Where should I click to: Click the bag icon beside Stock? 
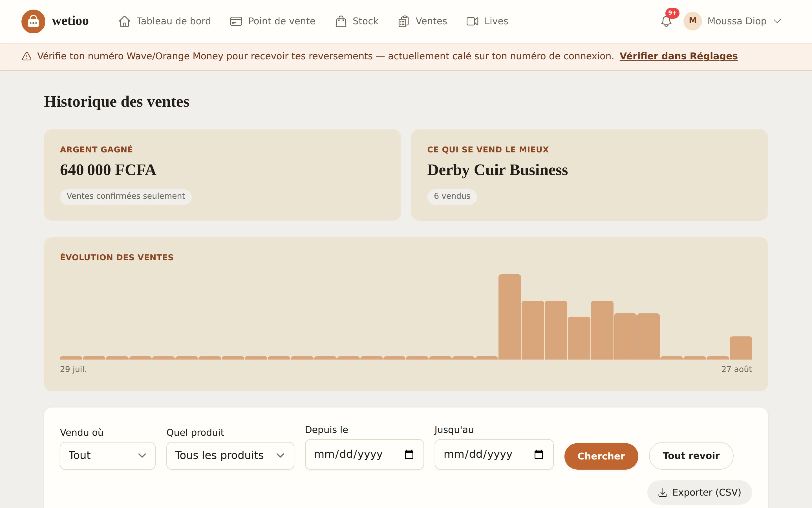[341, 21]
